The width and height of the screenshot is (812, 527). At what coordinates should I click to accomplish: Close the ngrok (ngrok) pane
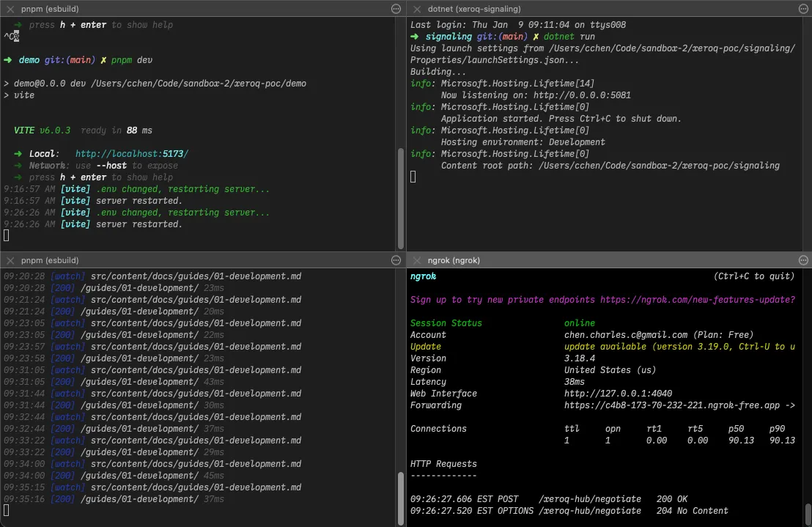tap(417, 260)
